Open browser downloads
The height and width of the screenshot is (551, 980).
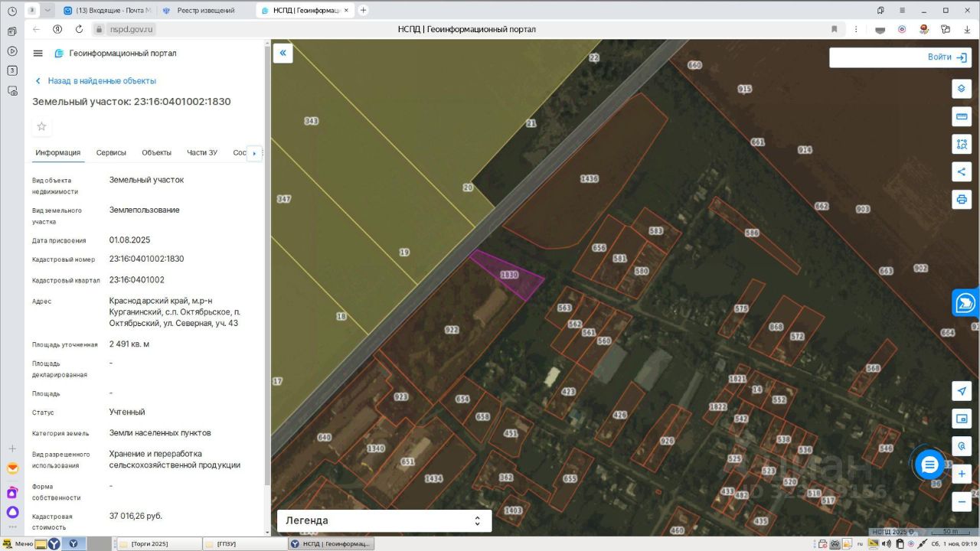pyautogui.click(x=967, y=29)
